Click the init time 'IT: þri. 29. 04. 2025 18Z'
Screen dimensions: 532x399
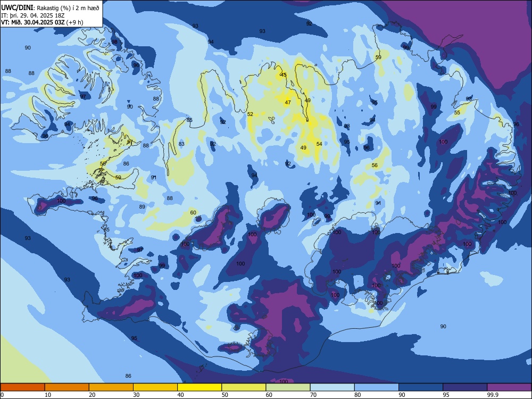(x=33, y=15)
